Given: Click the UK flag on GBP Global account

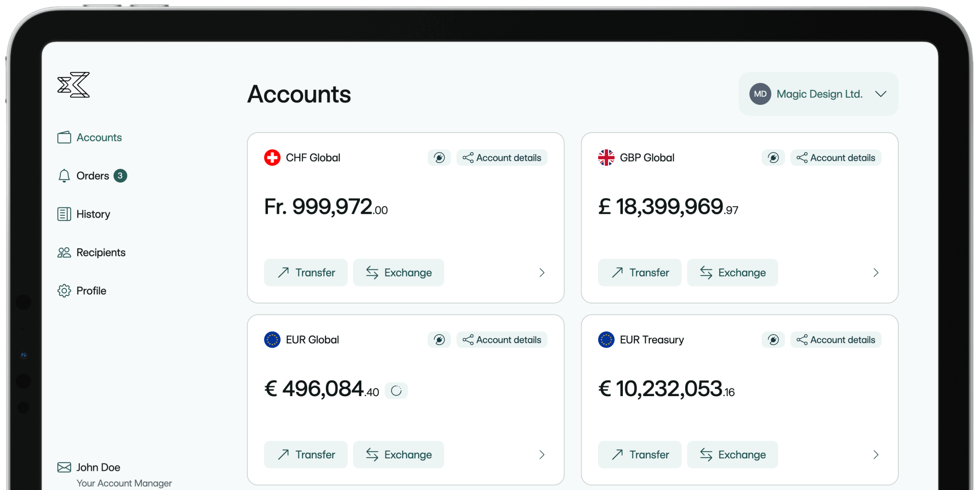Looking at the screenshot, I should [x=606, y=158].
